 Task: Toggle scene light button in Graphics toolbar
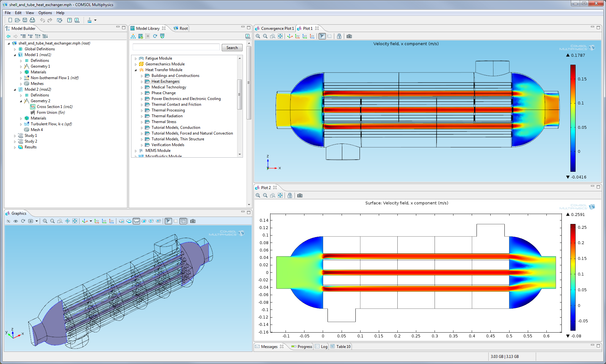(x=168, y=221)
